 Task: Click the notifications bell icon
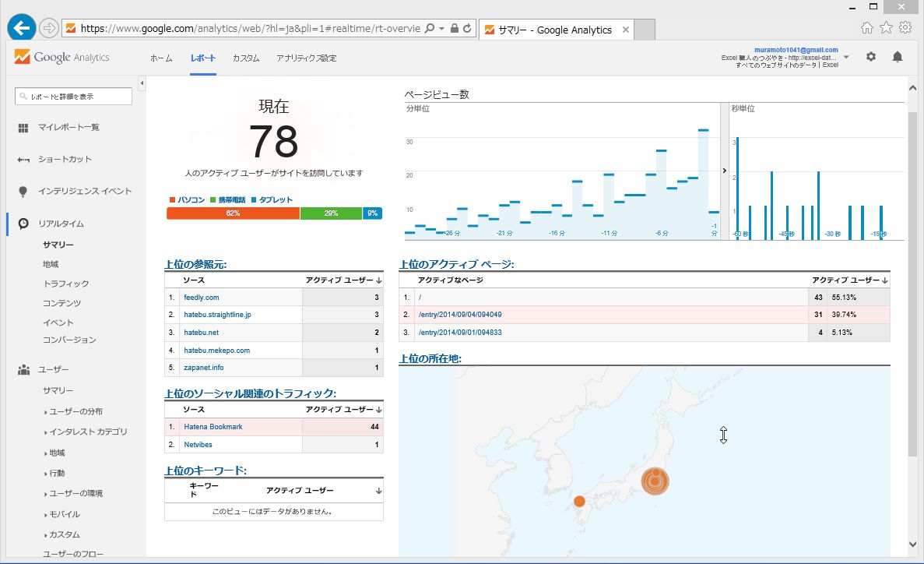(897, 57)
